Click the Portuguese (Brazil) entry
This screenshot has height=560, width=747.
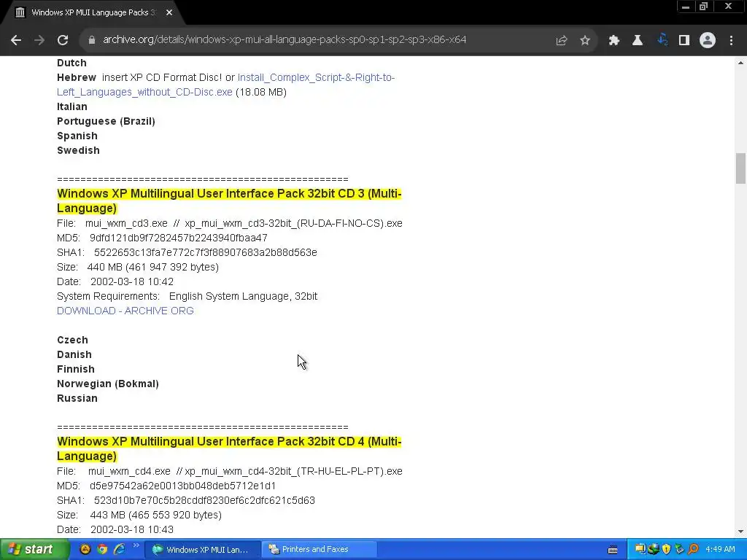point(107,122)
